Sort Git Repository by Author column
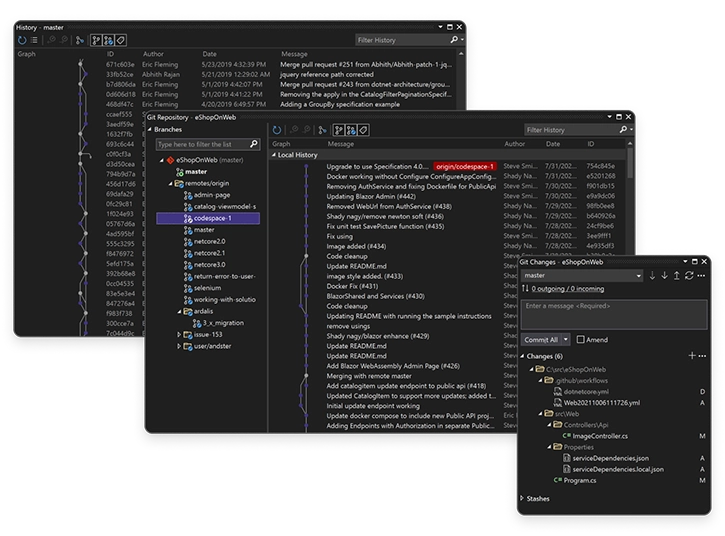Viewport: 725px width, 536px height. point(514,144)
